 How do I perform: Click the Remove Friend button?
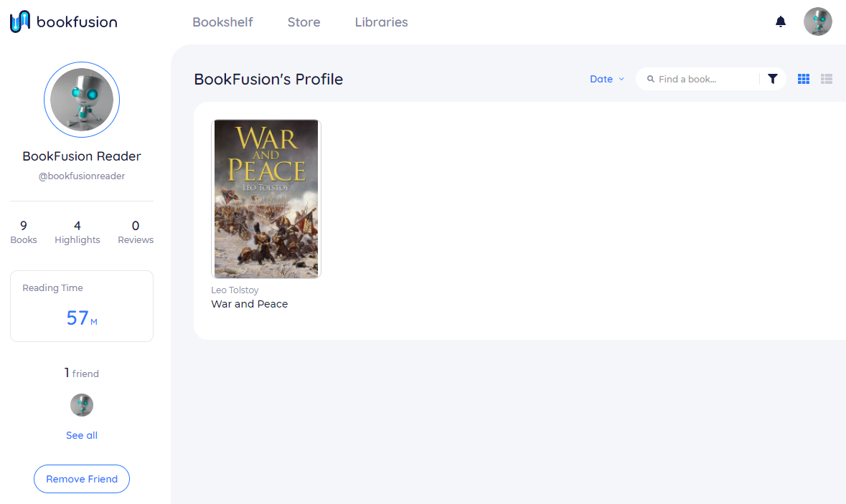coord(82,479)
